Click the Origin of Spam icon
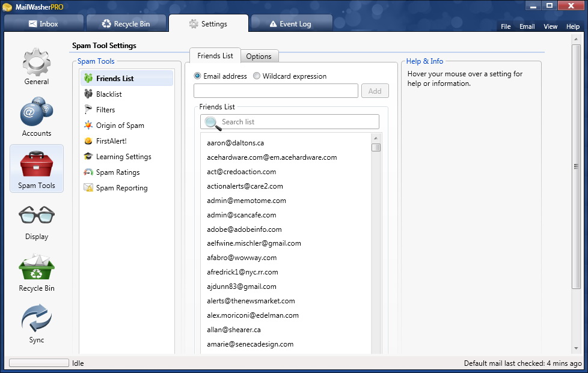The image size is (588, 373). click(88, 125)
